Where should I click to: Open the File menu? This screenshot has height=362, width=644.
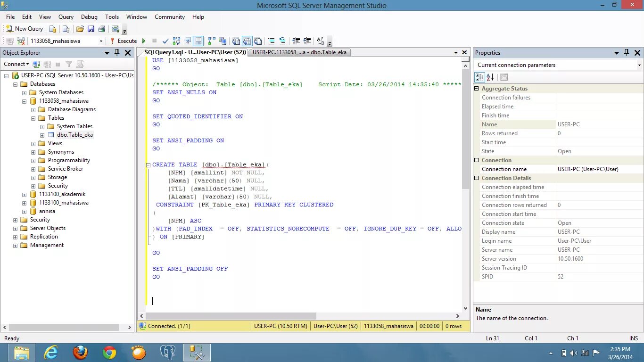(10, 17)
